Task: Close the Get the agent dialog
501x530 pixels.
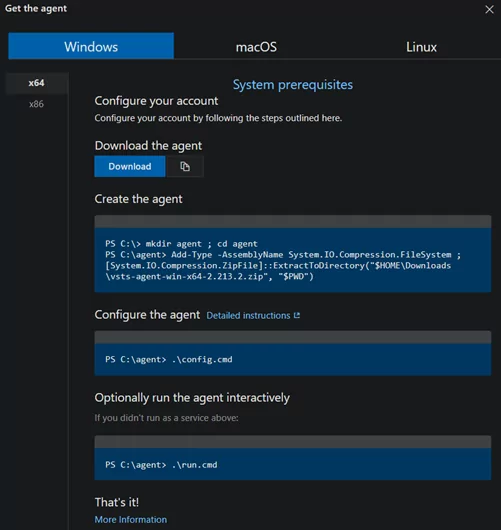Action: 489,9
